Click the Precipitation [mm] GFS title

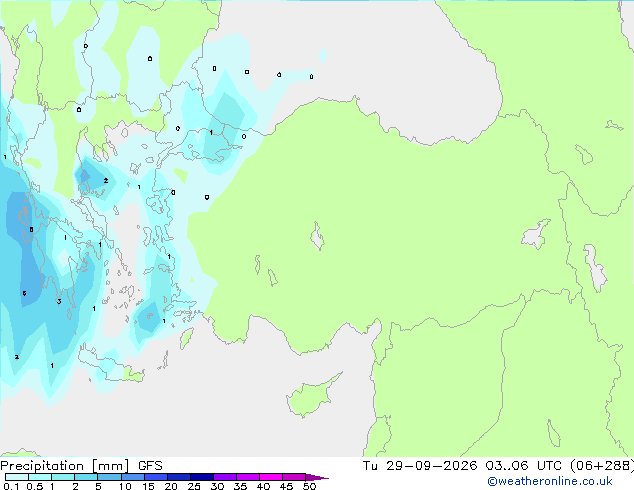click(x=81, y=466)
